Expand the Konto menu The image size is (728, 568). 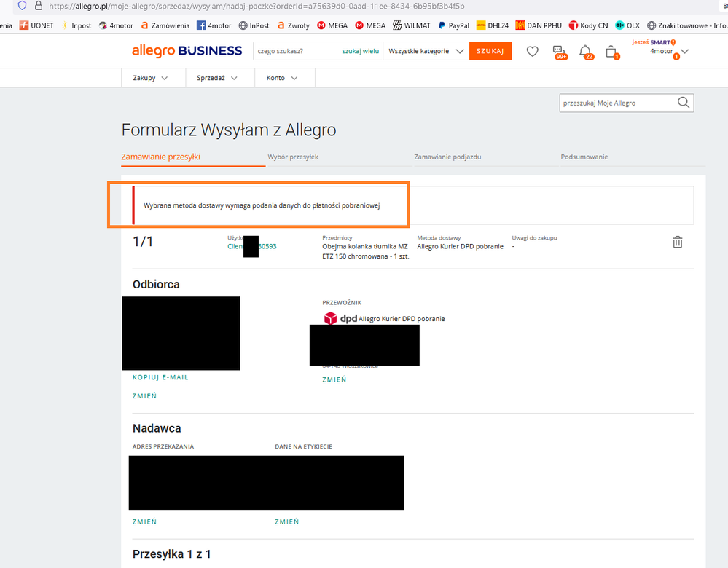282,78
